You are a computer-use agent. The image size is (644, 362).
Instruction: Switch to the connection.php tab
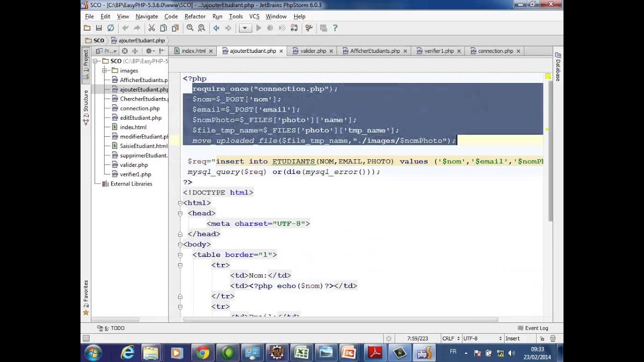tap(495, 51)
